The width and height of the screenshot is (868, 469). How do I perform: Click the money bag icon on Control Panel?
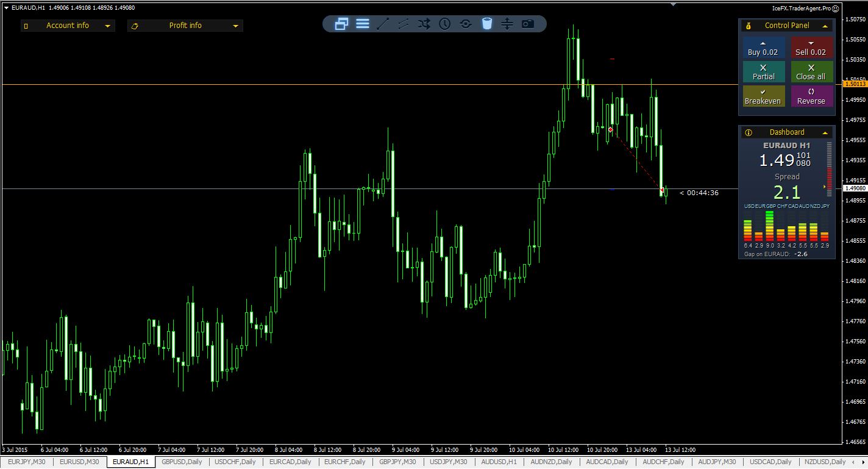(749, 26)
